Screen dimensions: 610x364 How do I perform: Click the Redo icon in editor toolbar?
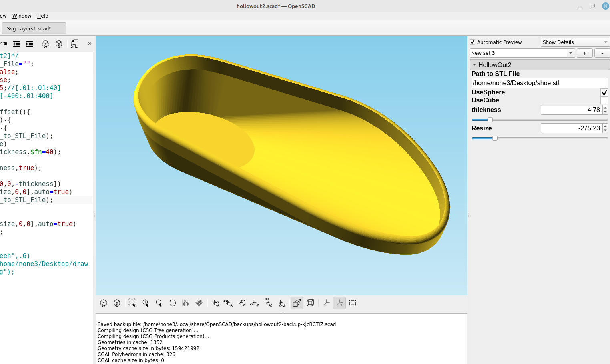point(4,44)
